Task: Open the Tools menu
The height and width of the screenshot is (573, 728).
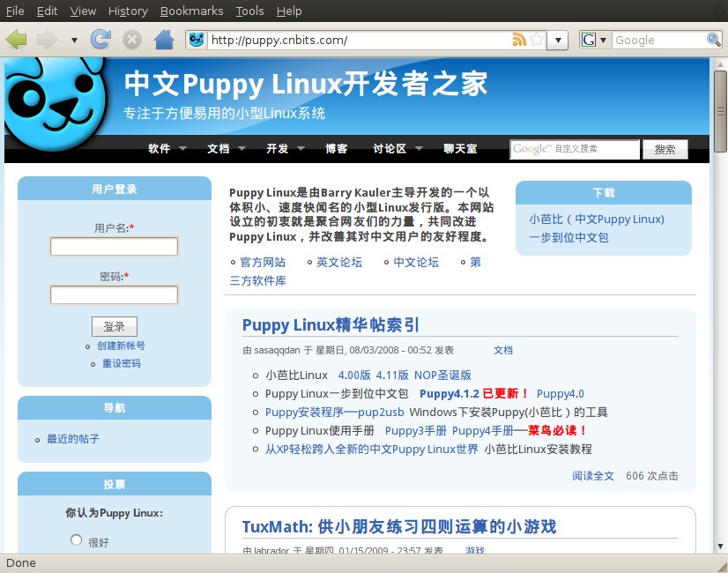Action: (x=249, y=11)
